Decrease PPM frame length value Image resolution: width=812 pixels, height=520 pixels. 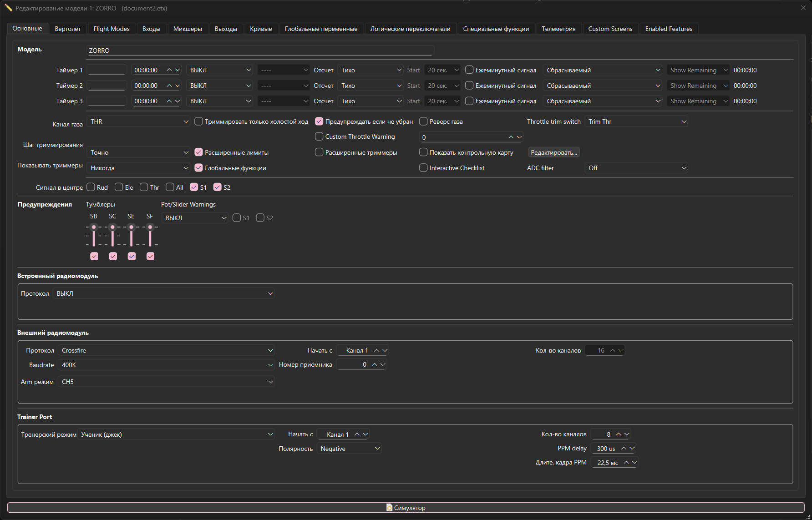(634, 462)
